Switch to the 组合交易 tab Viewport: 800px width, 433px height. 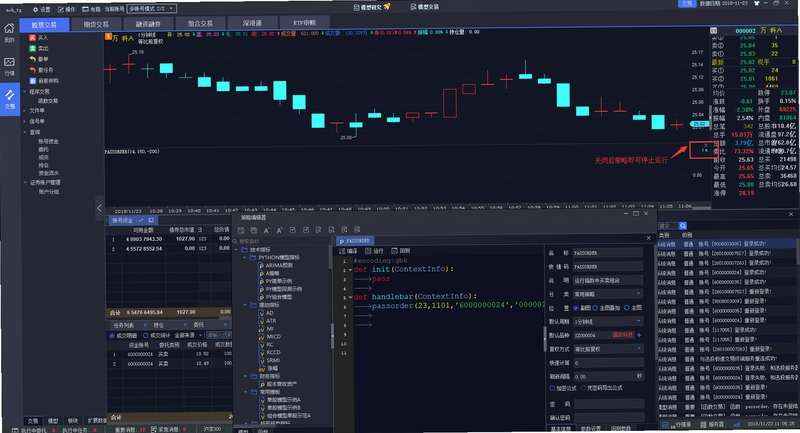tap(200, 23)
